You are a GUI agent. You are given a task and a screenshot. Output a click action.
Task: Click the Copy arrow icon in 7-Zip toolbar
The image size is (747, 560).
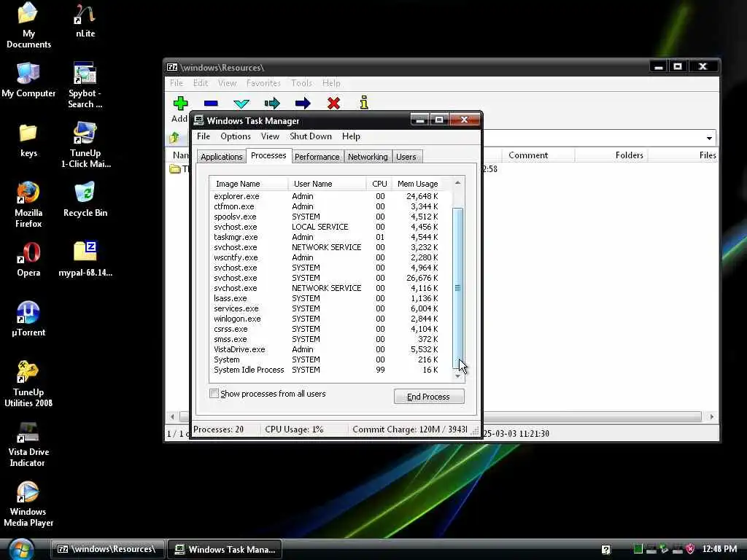[x=272, y=104]
